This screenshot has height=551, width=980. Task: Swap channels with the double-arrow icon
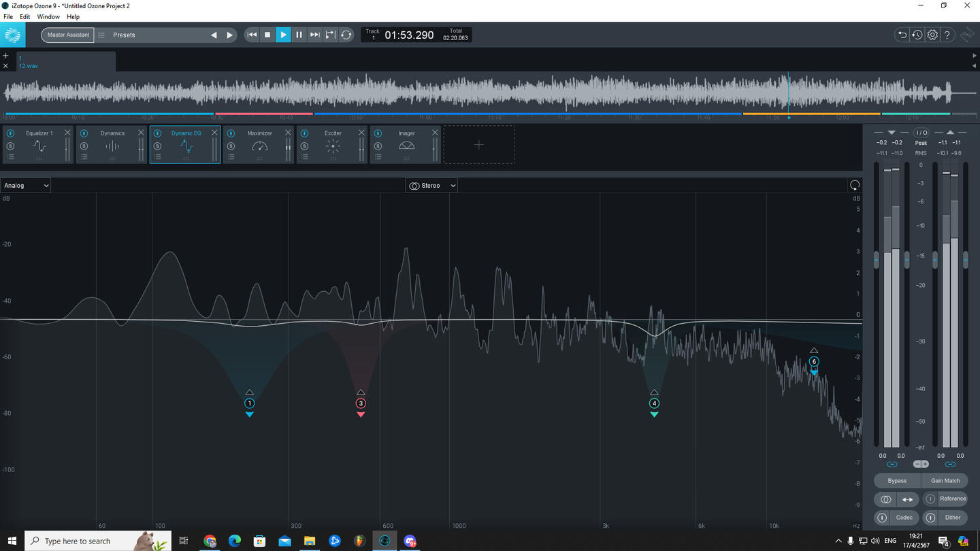(x=907, y=499)
